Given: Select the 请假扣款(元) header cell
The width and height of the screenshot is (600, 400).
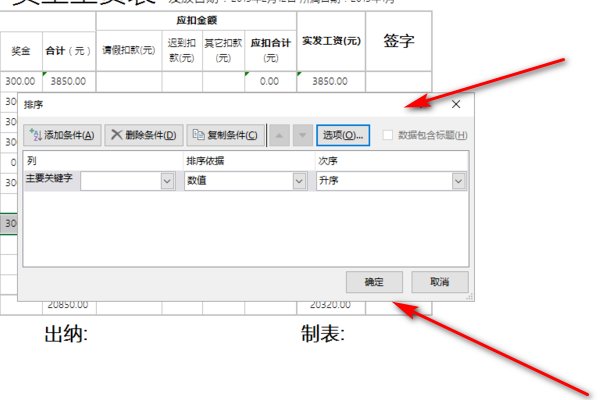Looking at the screenshot, I should 129,51.
